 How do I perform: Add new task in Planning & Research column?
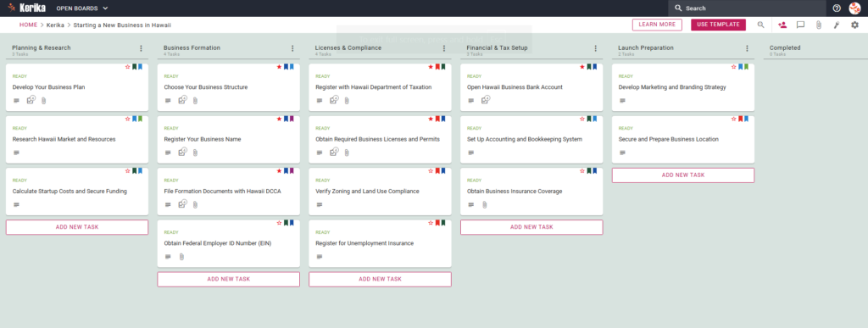77,227
